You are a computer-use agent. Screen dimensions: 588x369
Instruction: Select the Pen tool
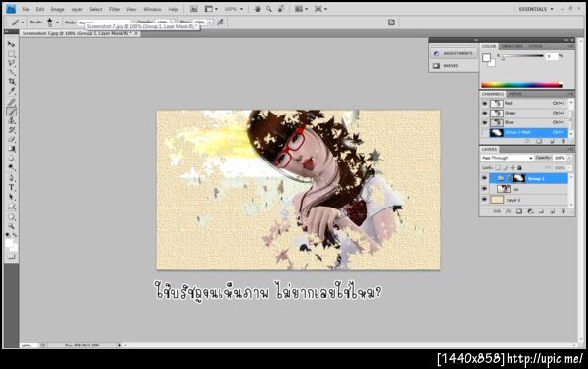(x=11, y=177)
